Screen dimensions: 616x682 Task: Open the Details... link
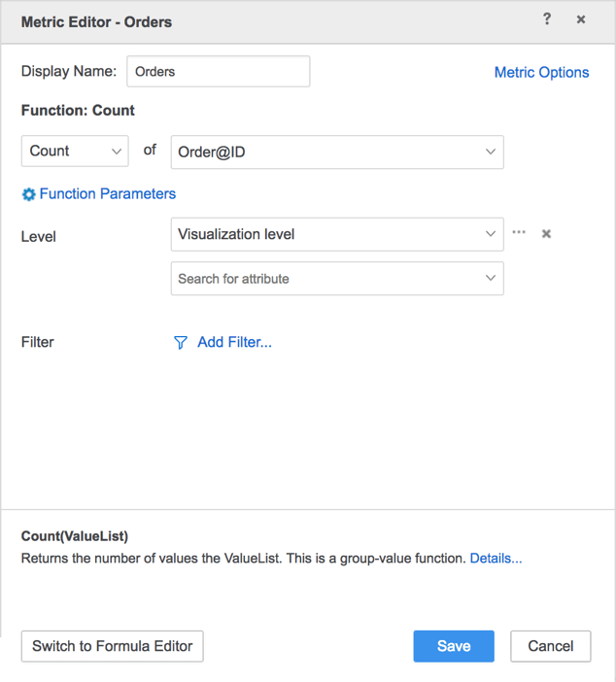(x=496, y=558)
